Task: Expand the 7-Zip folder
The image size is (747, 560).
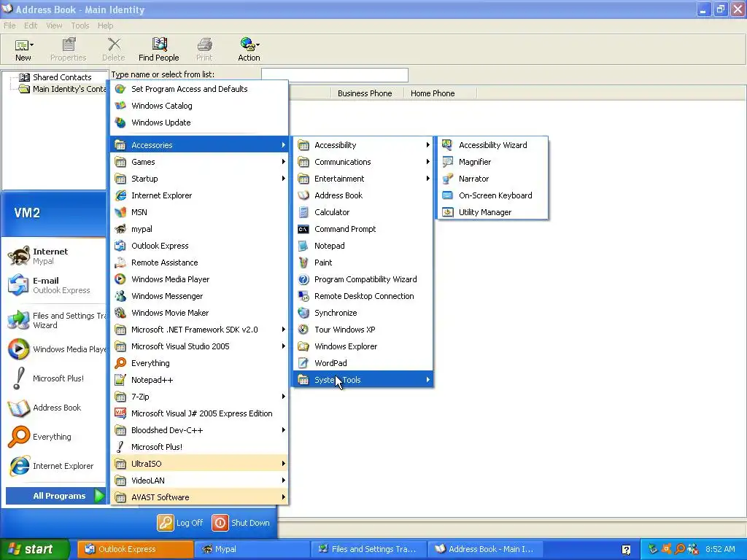Action: (x=200, y=397)
